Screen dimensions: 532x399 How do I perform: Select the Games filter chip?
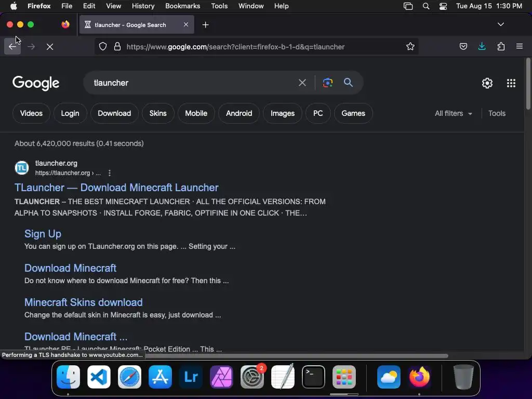pos(353,113)
